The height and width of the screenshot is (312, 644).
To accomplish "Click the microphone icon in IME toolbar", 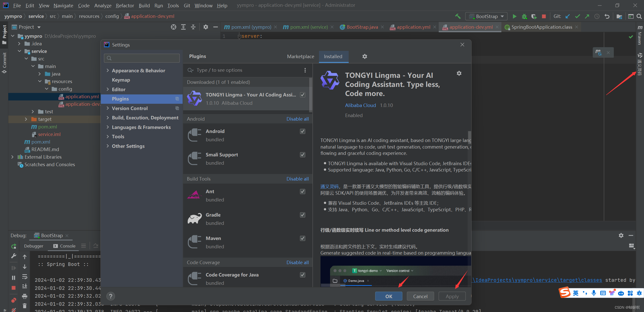I will [594, 293].
